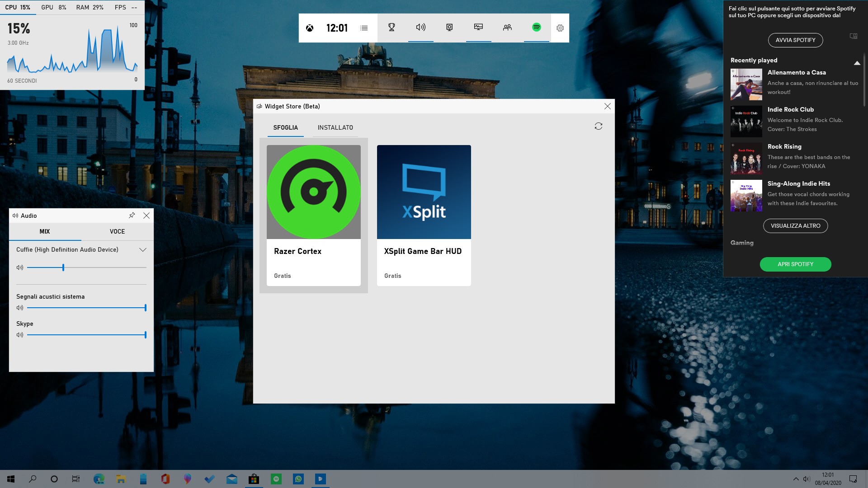This screenshot has width=868, height=488.
Task: Select the XSplit Game Bar HUD card
Action: [424, 216]
